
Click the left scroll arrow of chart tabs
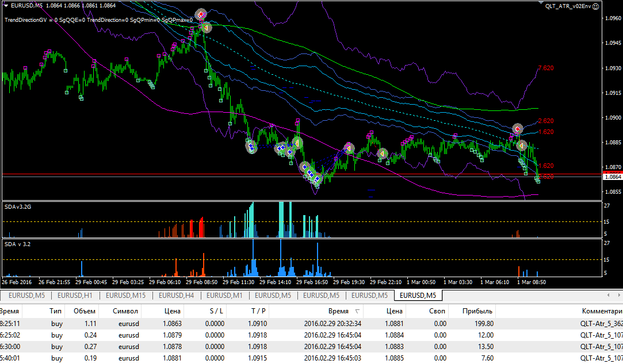tap(608, 295)
